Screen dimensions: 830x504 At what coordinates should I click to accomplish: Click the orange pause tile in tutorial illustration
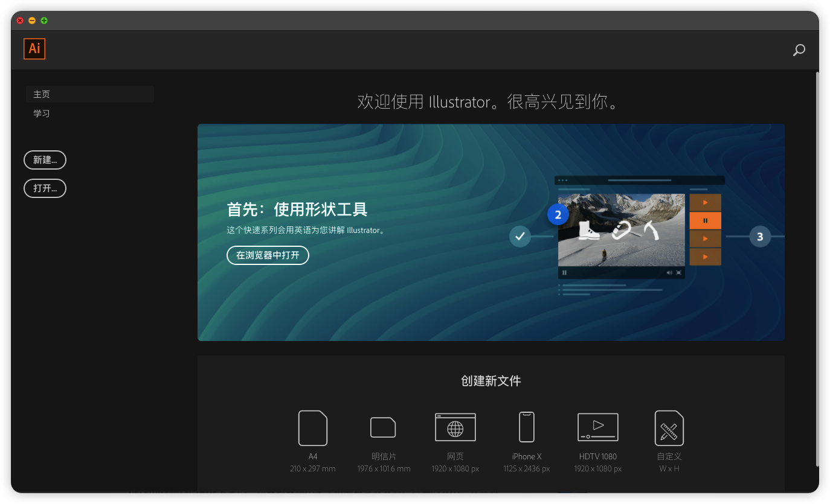(x=705, y=221)
